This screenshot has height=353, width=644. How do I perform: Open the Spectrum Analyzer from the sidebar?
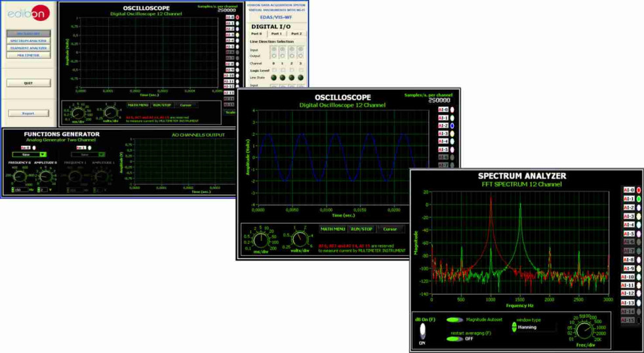(x=28, y=41)
